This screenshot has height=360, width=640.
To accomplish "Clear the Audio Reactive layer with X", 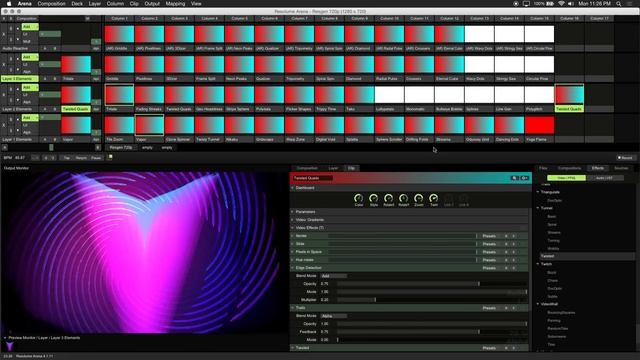I will pyautogui.click(x=4, y=34).
